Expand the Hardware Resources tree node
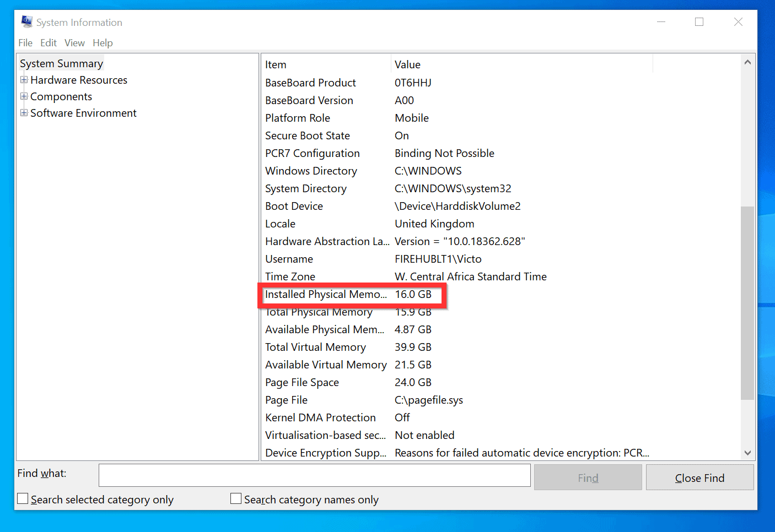This screenshot has width=775, height=532. 24,80
